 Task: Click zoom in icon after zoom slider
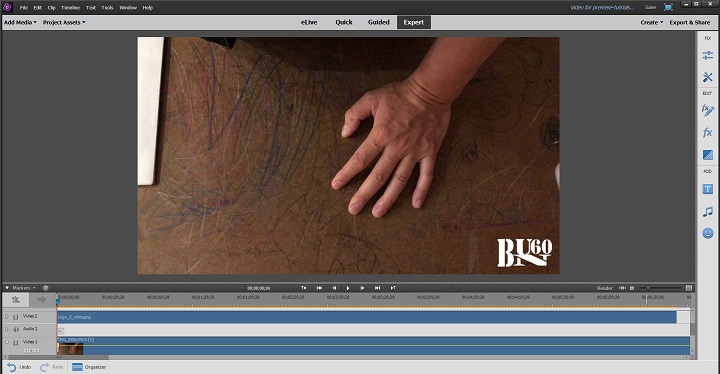(689, 288)
